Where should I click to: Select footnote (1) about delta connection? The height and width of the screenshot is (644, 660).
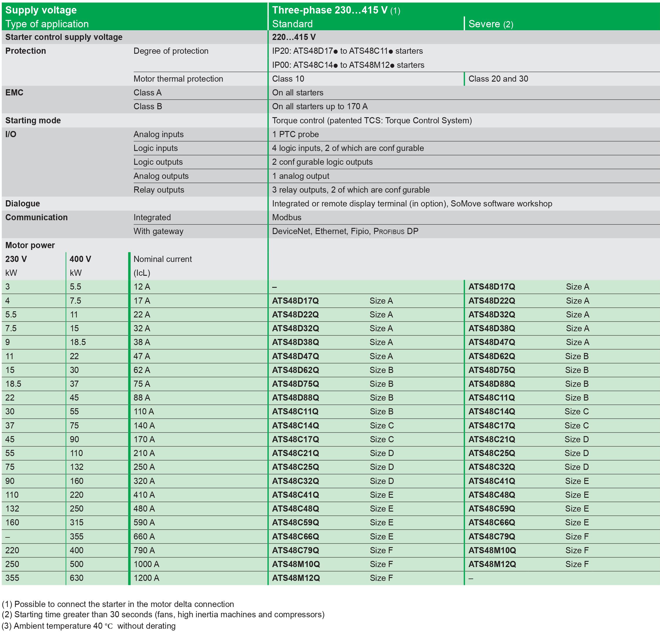[x=118, y=604]
